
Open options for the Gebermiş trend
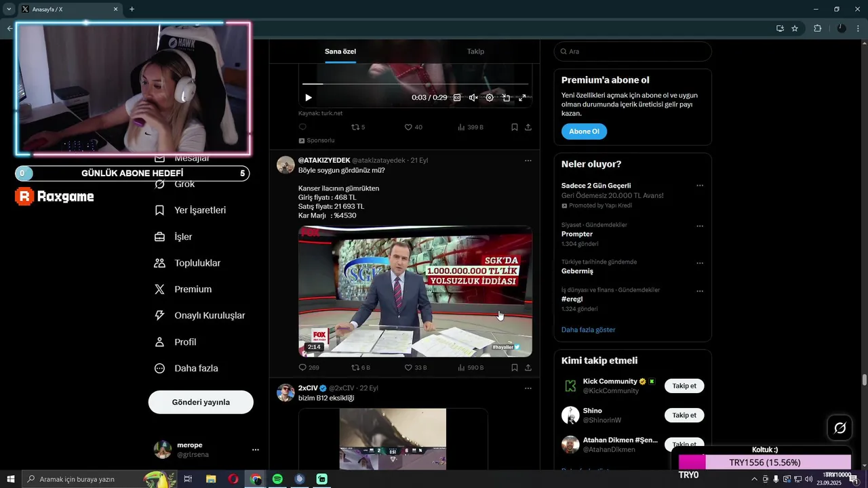[x=700, y=263]
